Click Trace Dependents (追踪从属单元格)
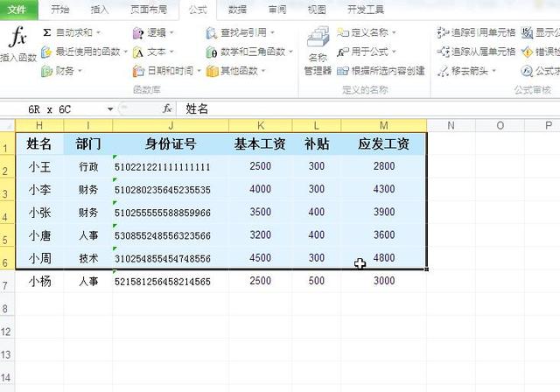Image resolution: width=560 pixels, height=392 pixels. (476, 52)
